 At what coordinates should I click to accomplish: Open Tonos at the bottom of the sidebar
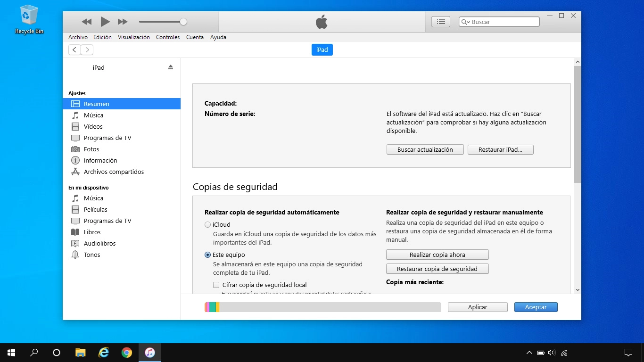[x=91, y=255]
